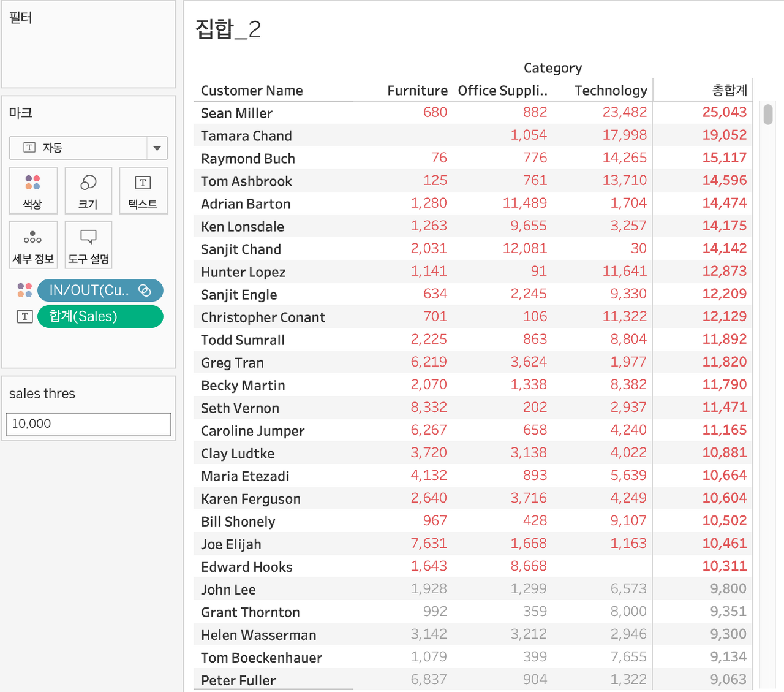The height and width of the screenshot is (692, 784).
Task: Click the vertical scrollbar thumb of the table
Action: click(x=768, y=115)
